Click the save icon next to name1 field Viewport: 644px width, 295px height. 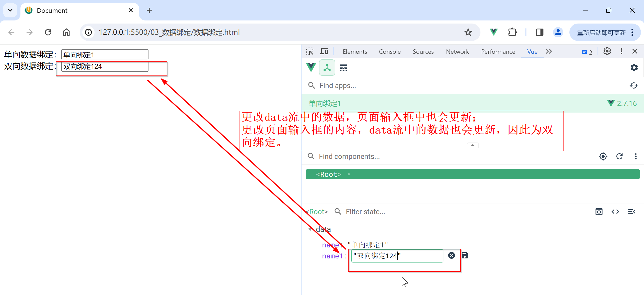pyautogui.click(x=465, y=255)
